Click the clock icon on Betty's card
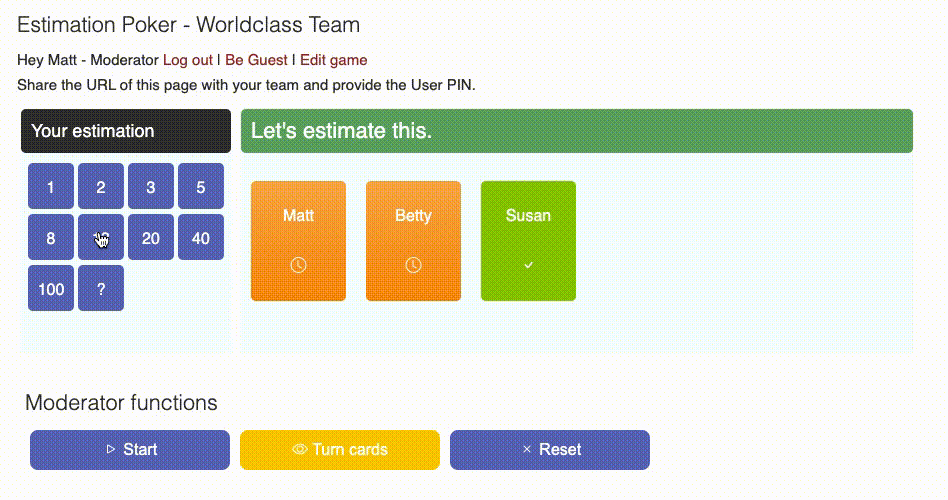The height and width of the screenshot is (500, 948). point(413,265)
